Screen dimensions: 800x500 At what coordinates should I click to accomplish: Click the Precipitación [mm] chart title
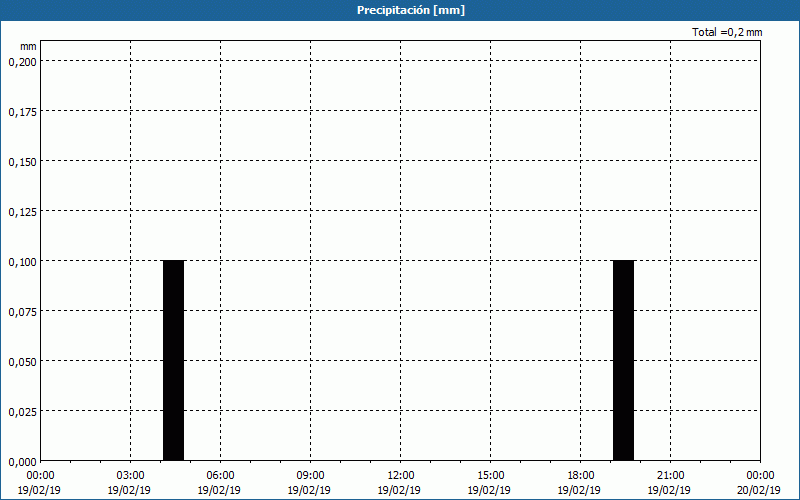click(411, 10)
